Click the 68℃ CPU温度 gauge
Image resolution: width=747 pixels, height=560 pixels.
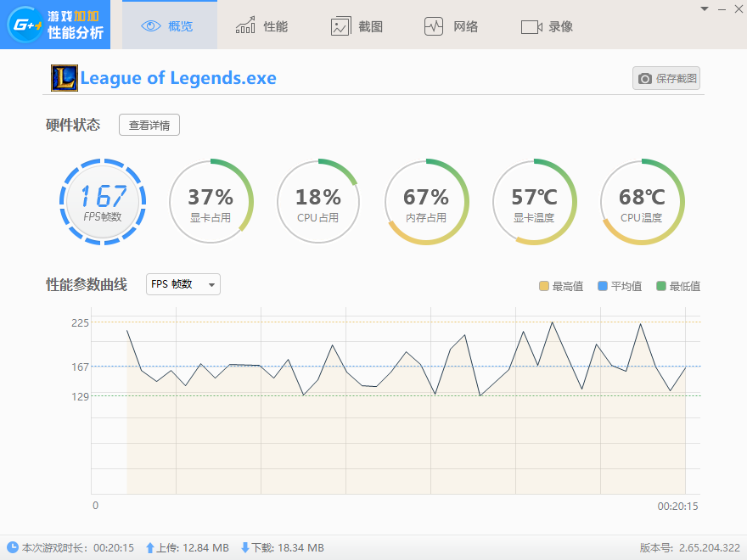pyautogui.click(x=642, y=202)
